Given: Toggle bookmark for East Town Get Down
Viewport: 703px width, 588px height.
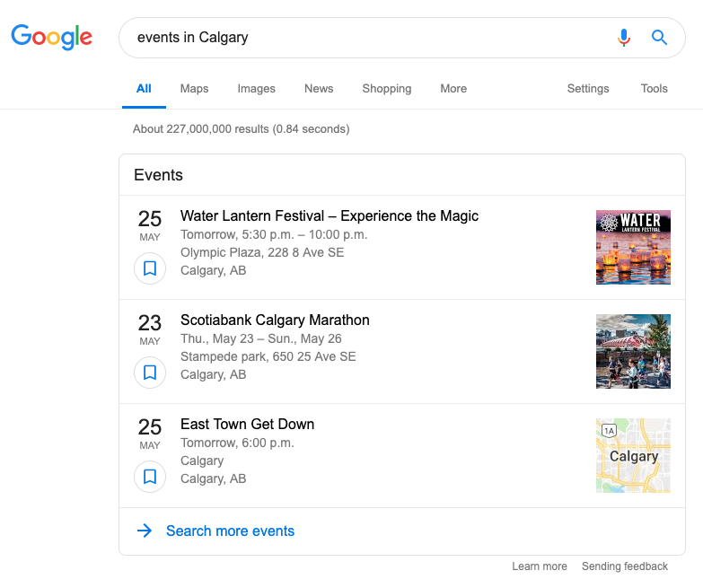Looking at the screenshot, I should [150, 477].
